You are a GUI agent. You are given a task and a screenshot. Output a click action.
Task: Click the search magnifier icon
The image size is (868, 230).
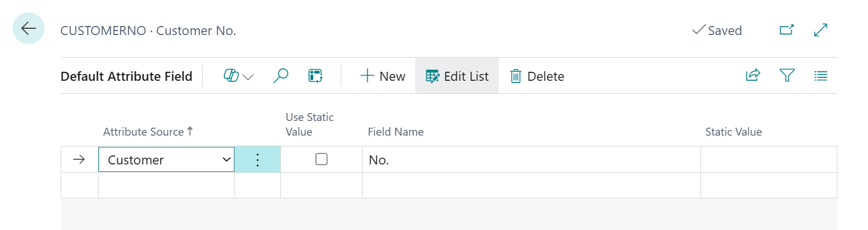(281, 76)
